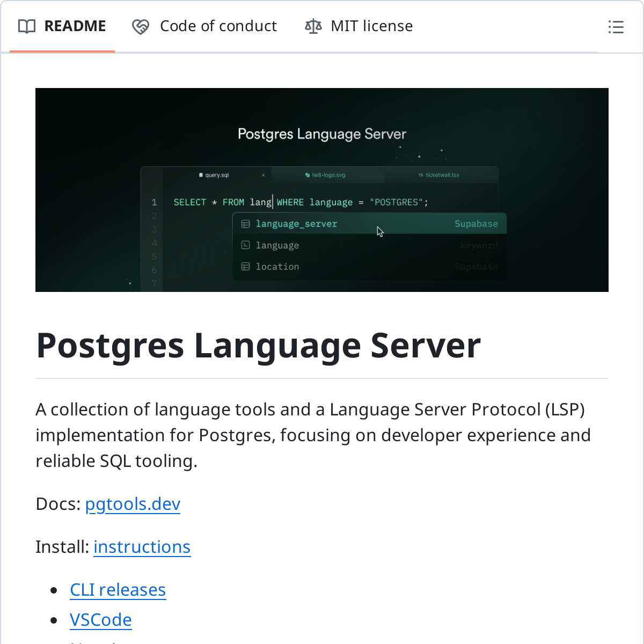
Task: Click the table icon beside language_server suggestion
Action: pos(246,224)
